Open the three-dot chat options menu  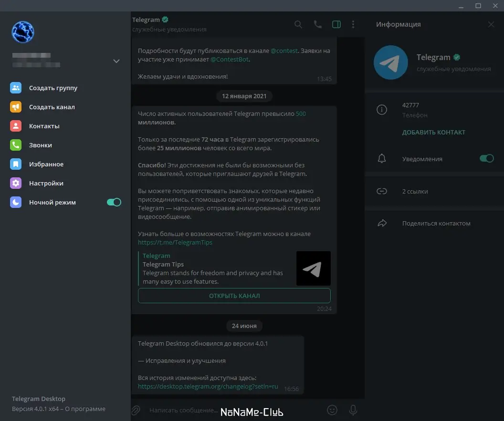click(353, 24)
